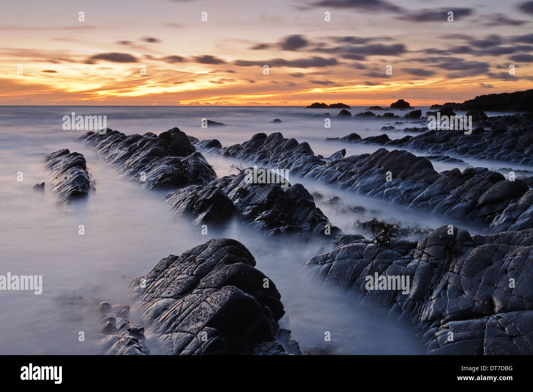Open the www.alamy.com address
This screenshot has height=392, width=533.
coord(485,379)
